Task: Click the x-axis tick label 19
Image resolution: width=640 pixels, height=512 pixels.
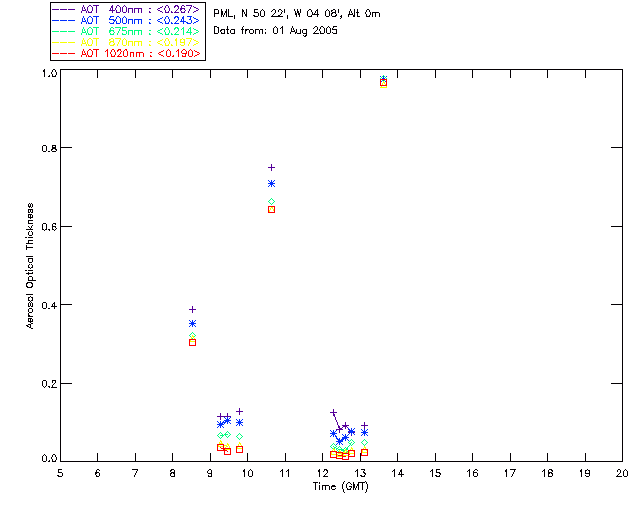Action: [585, 473]
